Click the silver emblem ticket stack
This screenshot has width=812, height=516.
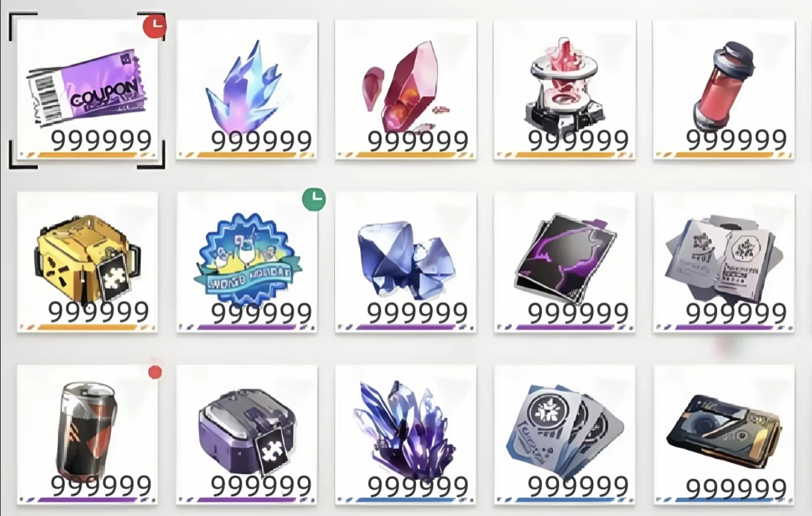coord(564,435)
